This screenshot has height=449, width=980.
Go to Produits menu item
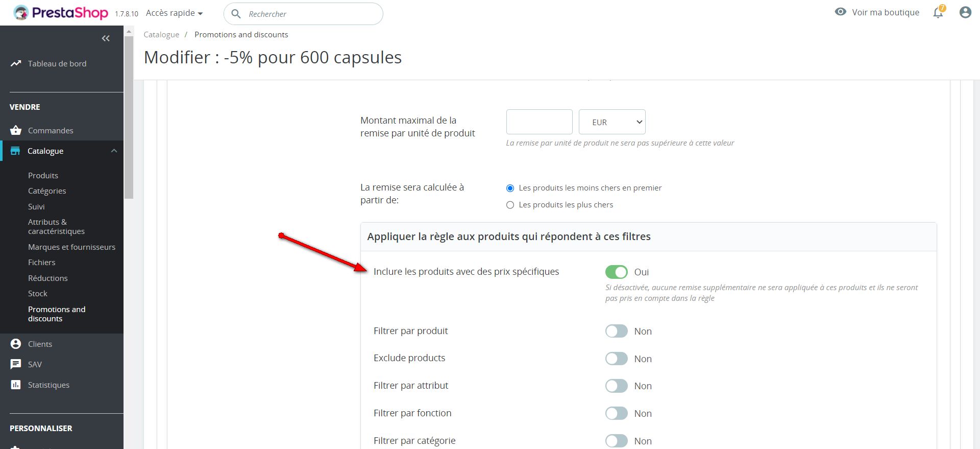pyautogui.click(x=43, y=175)
